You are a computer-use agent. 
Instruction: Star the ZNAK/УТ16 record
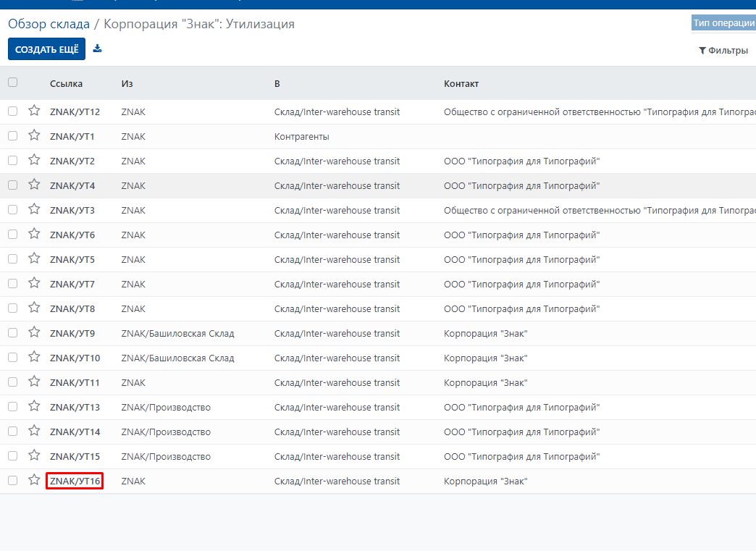(x=34, y=479)
